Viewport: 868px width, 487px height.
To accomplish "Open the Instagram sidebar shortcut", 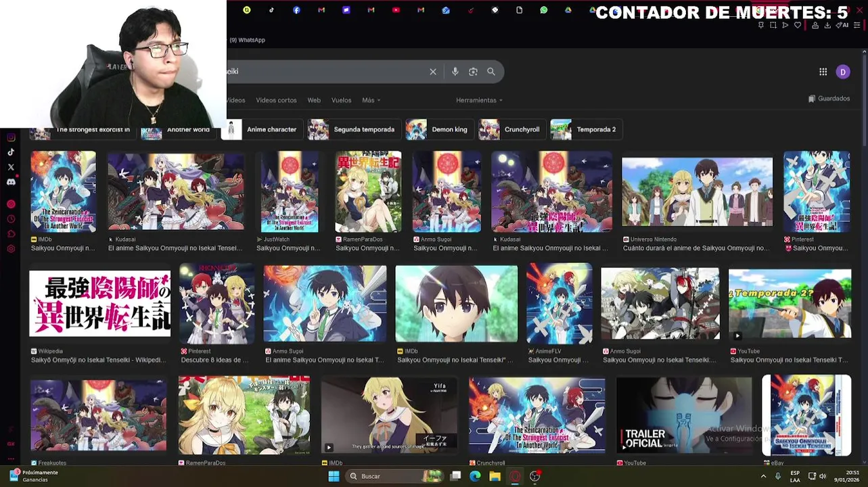I will [11, 137].
